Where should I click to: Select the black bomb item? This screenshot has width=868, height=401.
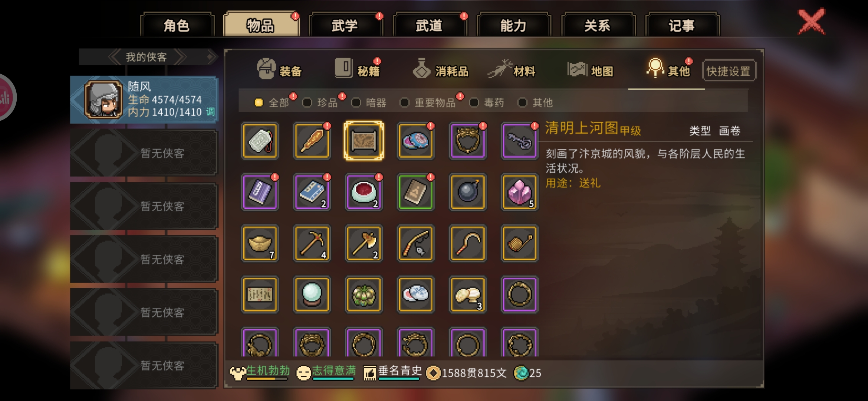pos(467,192)
